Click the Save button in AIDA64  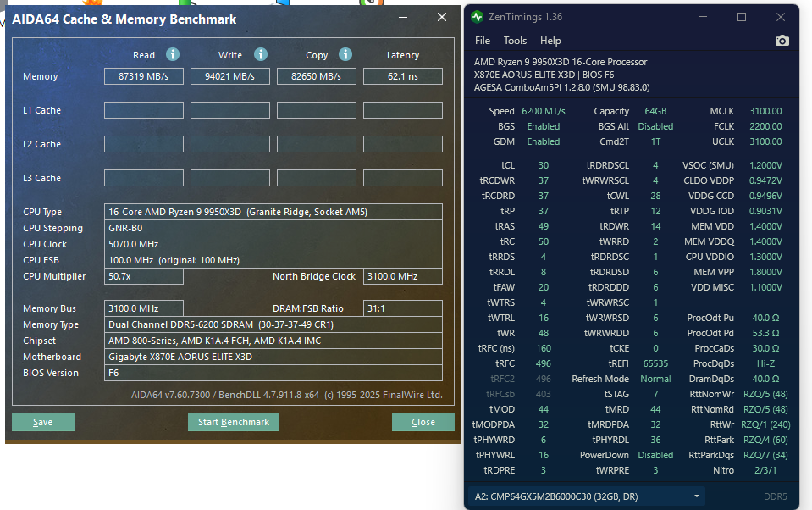coord(43,422)
